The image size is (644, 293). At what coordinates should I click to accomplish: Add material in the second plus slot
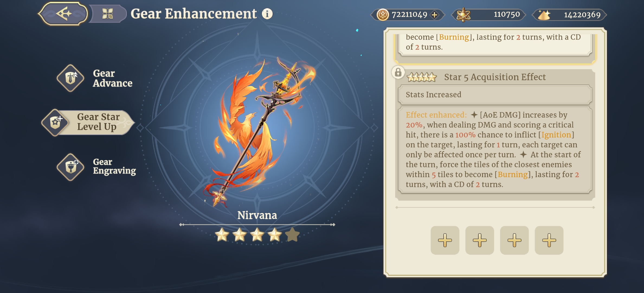[479, 240]
